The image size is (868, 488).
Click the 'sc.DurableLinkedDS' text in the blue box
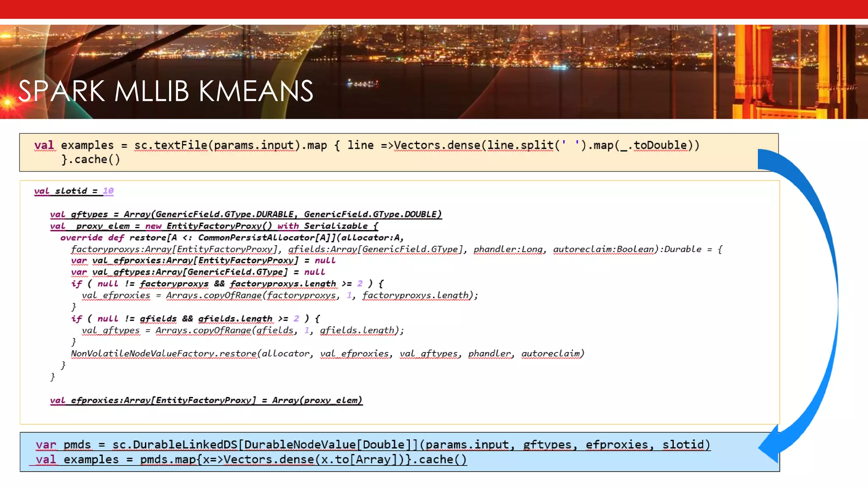pos(175,445)
